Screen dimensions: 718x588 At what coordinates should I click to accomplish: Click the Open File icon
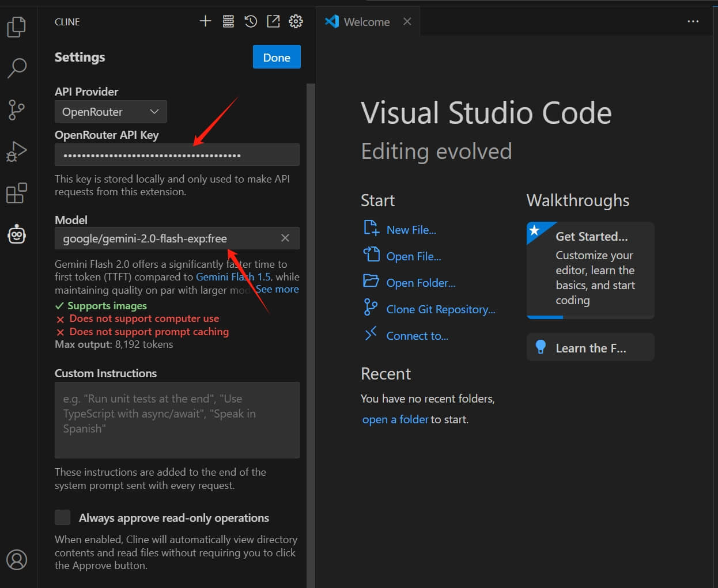(371, 255)
